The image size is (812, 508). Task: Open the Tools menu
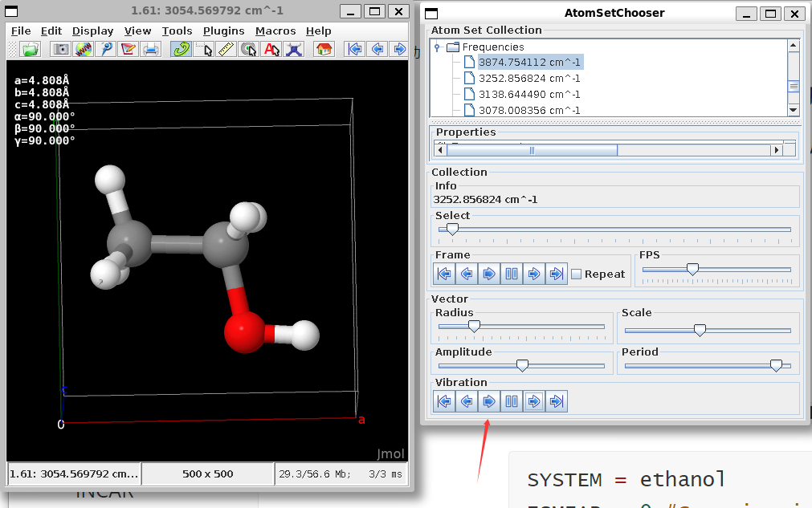pos(177,30)
